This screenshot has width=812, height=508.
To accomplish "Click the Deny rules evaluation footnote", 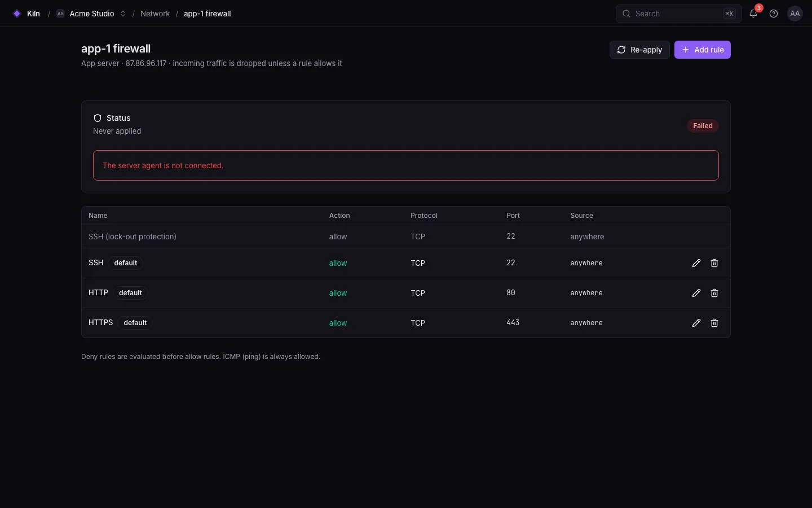I will pyautogui.click(x=201, y=357).
